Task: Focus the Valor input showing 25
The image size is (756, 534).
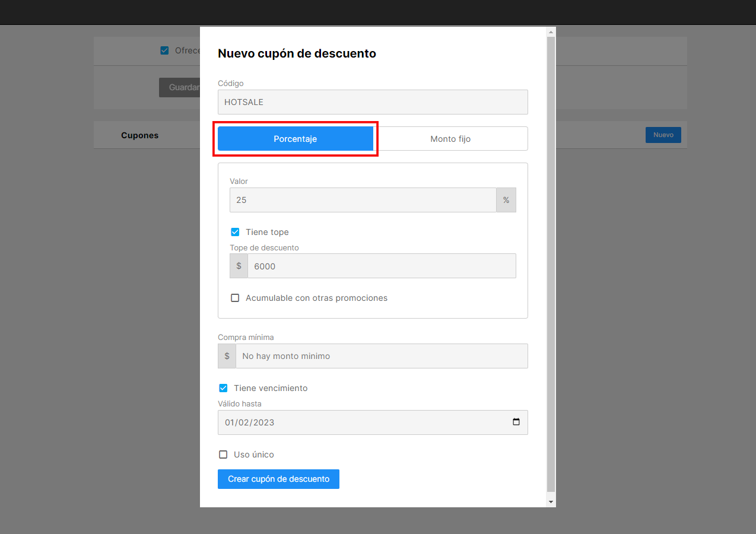Action: click(x=363, y=200)
